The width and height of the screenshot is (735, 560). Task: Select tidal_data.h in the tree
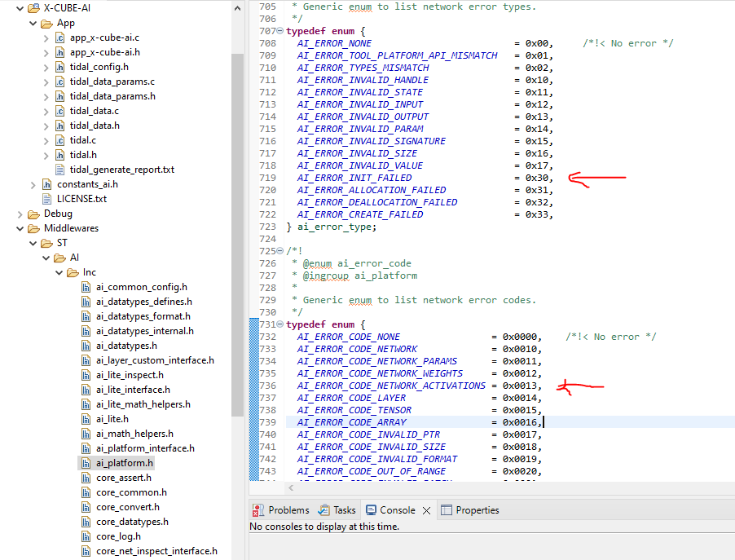click(95, 126)
